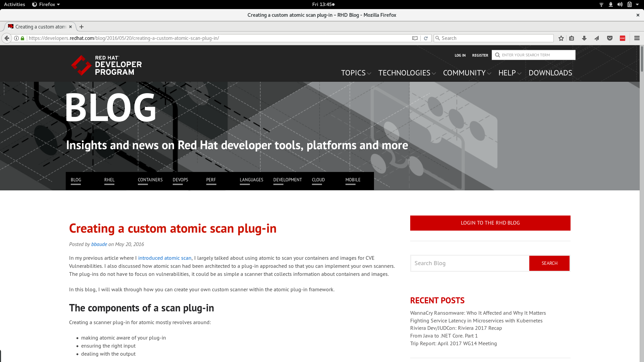Expand the TECHNOLOGIES navigation dropdown
This screenshot has width=644, height=362.
tap(407, 73)
